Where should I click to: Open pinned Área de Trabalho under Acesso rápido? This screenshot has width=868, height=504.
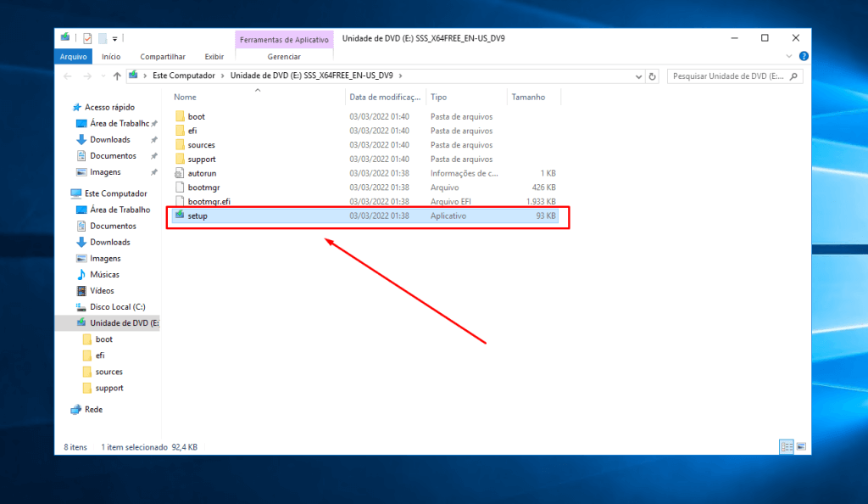click(x=120, y=124)
